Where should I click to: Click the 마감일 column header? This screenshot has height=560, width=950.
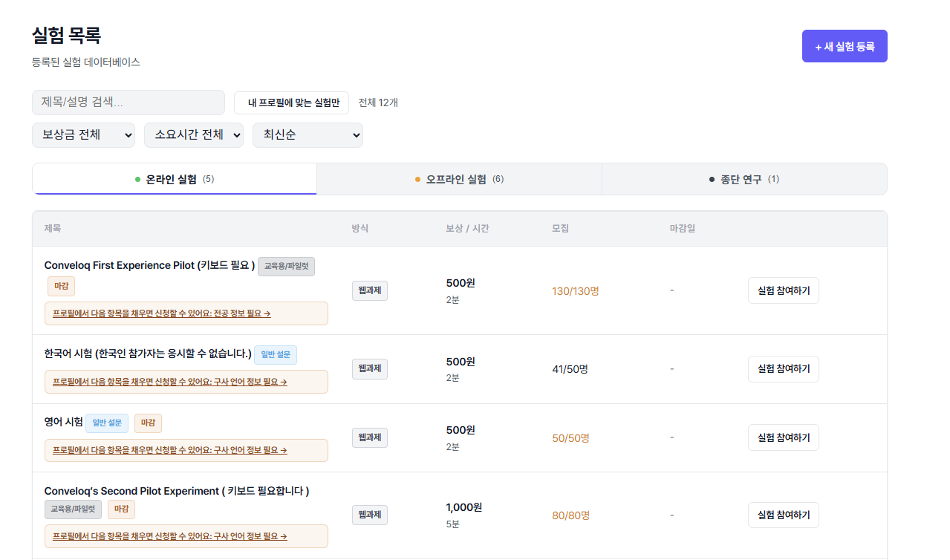[x=682, y=228]
